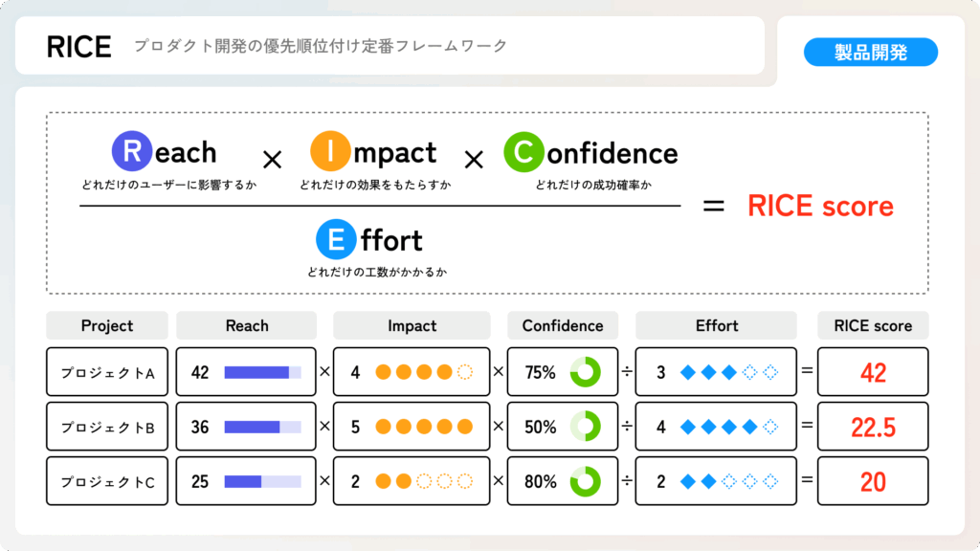Screen dimensions: 980x551
Task: Click Project A's 75% confidence donut chart
Action: pos(584,372)
